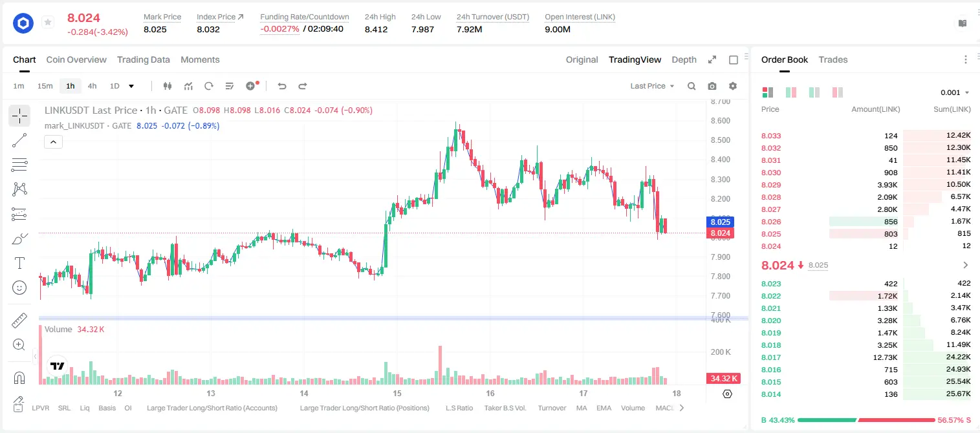This screenshot has width=980, height=433.
Task: Select the 4h timeframe
Action: 93,86
